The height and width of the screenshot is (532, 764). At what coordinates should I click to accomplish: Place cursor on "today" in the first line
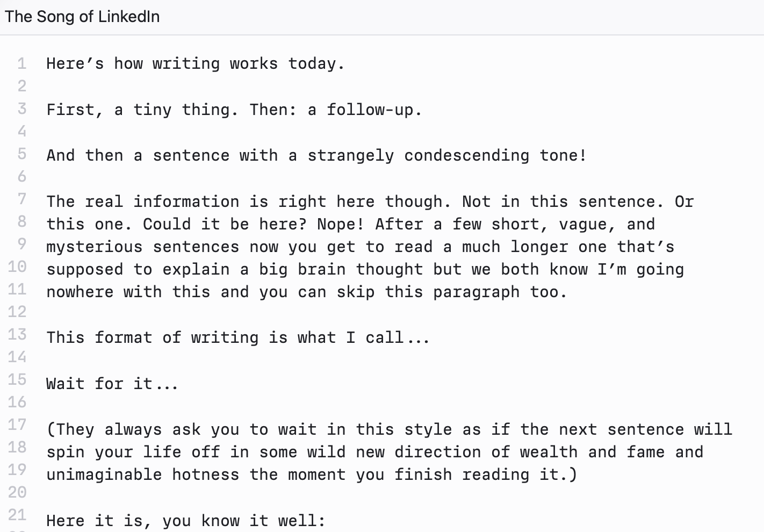click(x=312, y=64)
